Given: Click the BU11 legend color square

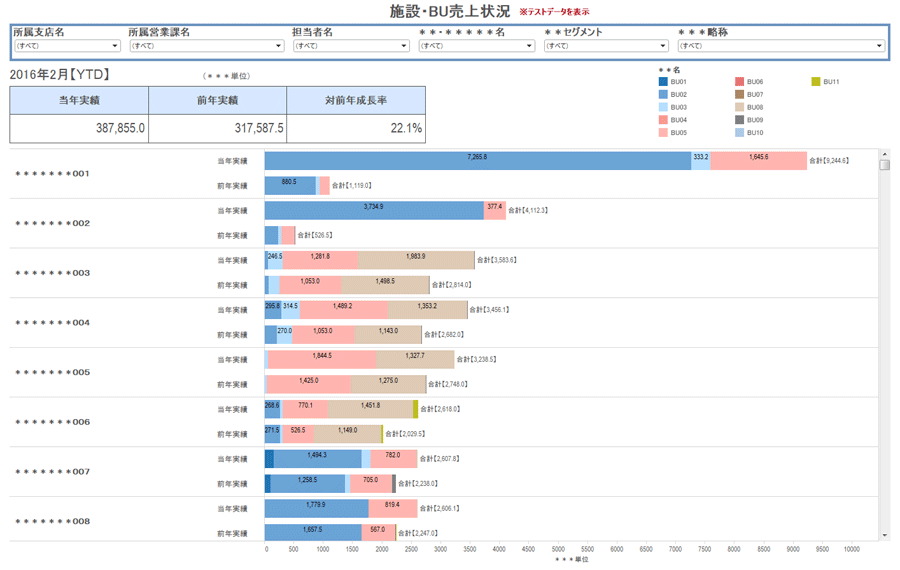Looking at the screenshot, I should (816, 81).
